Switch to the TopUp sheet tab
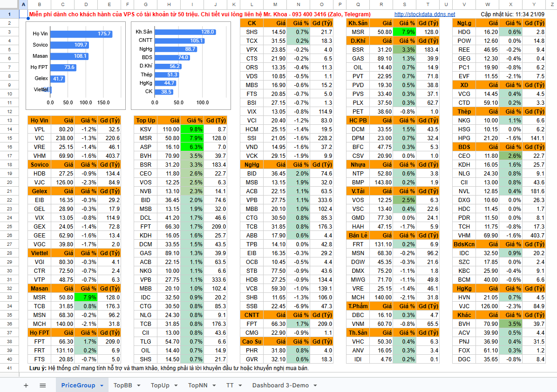This screenshot has width=557, height=392. tap(160, 385)
